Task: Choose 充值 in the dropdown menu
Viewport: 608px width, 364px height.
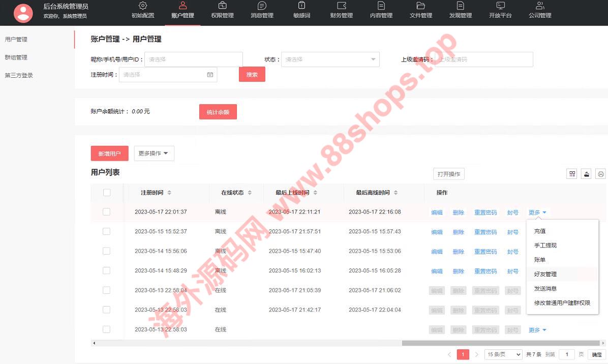Action: coord(539,231)
